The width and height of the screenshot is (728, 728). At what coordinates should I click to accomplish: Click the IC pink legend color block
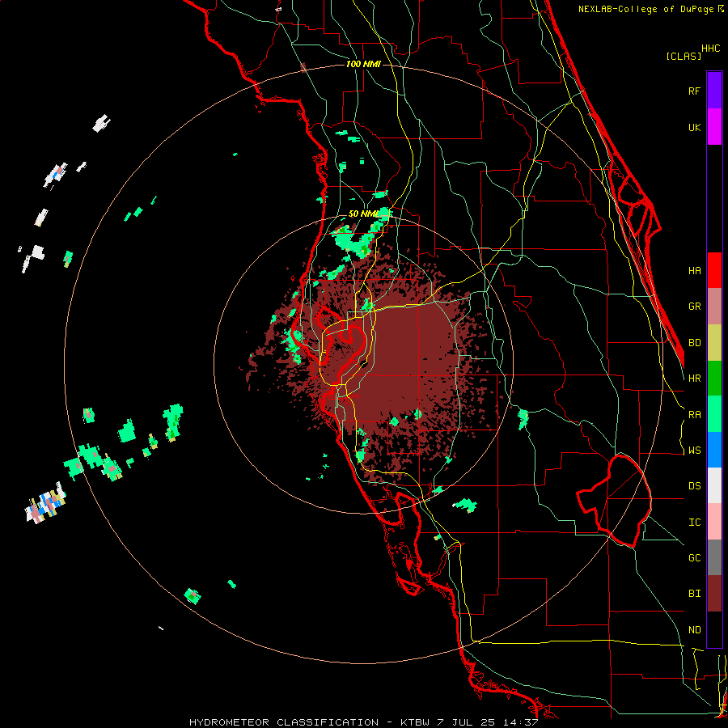point(714,522)
